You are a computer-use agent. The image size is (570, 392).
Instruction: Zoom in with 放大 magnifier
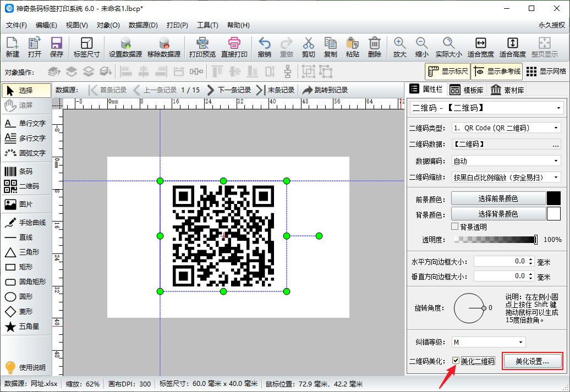pyautogui.click(x=399, y=47)
